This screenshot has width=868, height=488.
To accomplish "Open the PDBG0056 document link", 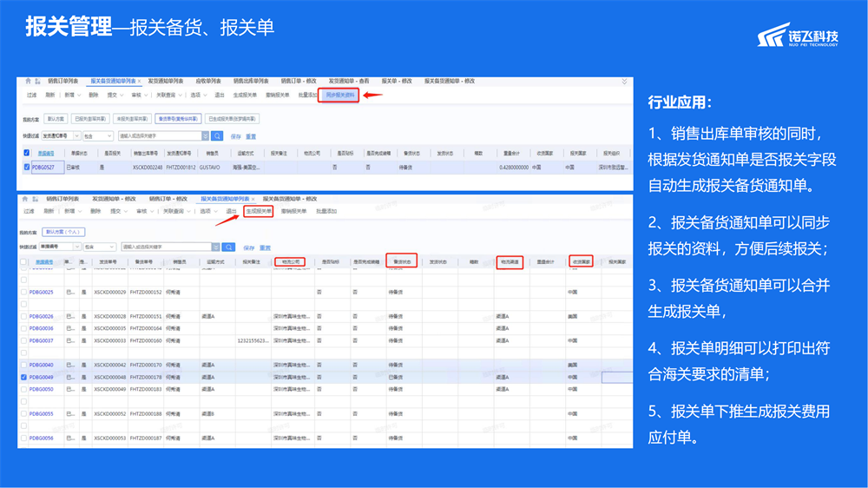I will [41, 439].
